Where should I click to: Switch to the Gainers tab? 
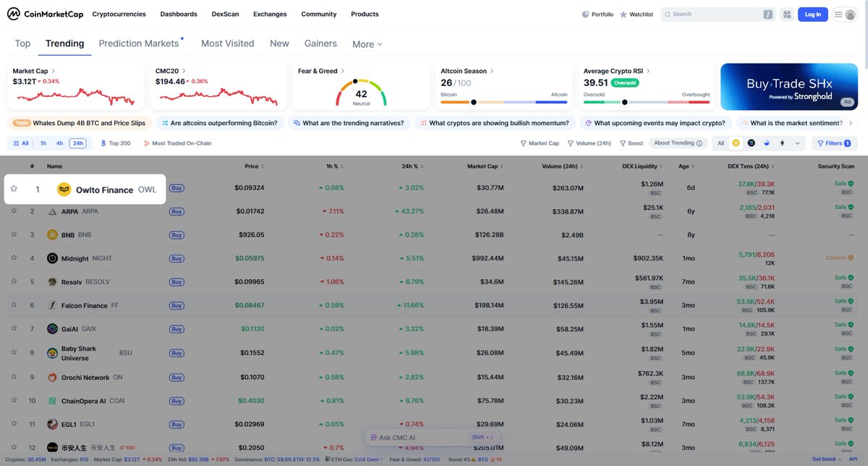320,43
